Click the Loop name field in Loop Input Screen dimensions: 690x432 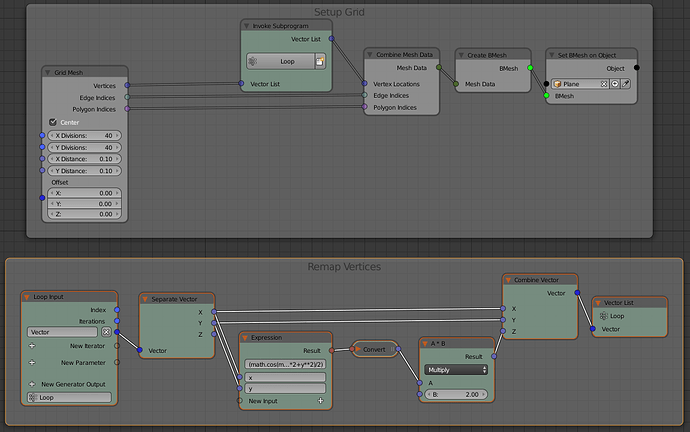[69, 397]
